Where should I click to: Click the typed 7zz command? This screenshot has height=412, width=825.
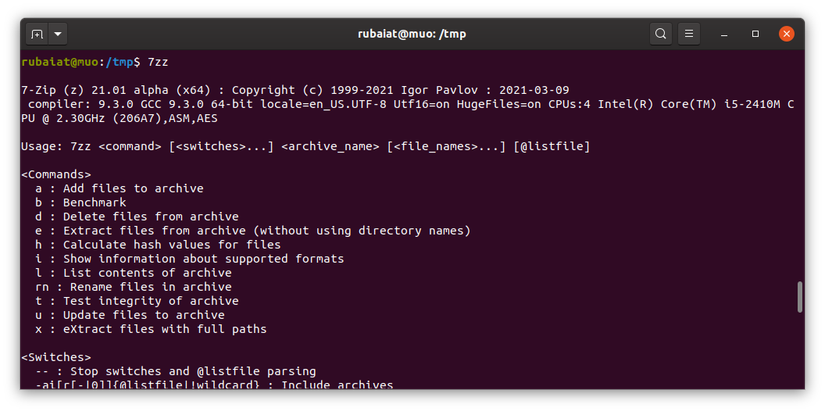point(158,62)
